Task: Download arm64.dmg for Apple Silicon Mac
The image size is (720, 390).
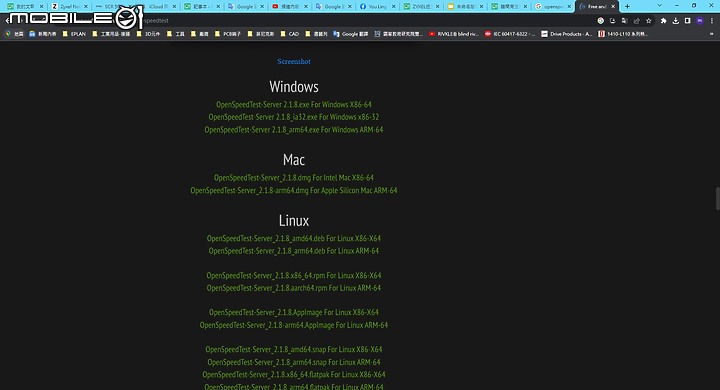Action: point(294,190)
